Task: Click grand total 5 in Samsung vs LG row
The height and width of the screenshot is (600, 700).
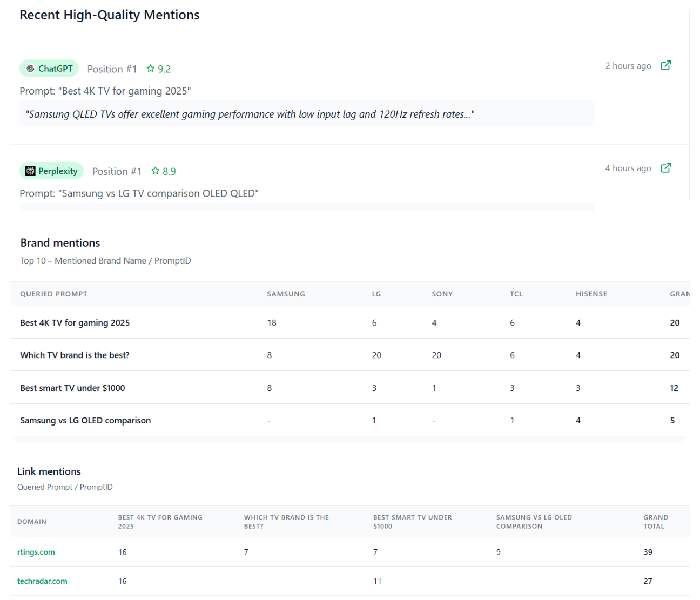Action: click(672, 420)
